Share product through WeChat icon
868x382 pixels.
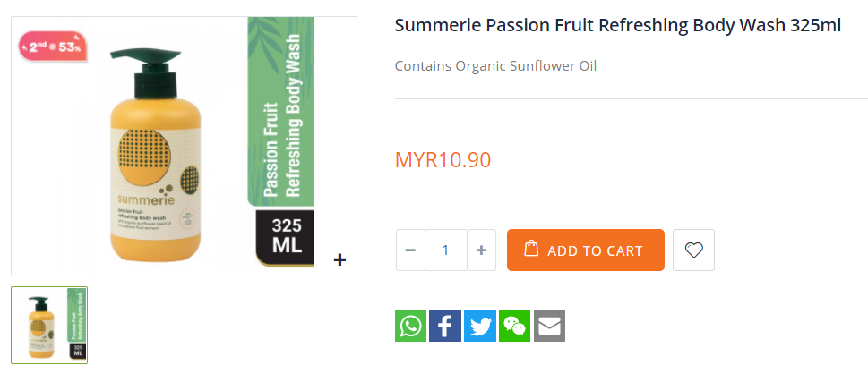click(515, 326)
